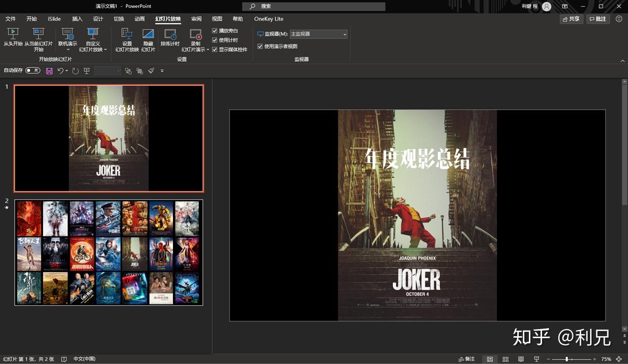The image size is (628, 364).
Task: Expand the 自定义幻灯片放映 dropdown
Action: tap(105, 50)
